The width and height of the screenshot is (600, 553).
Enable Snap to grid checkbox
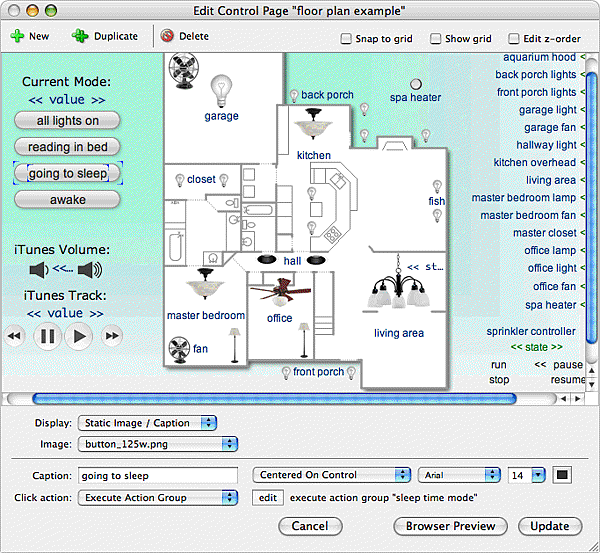click(346, 39)
